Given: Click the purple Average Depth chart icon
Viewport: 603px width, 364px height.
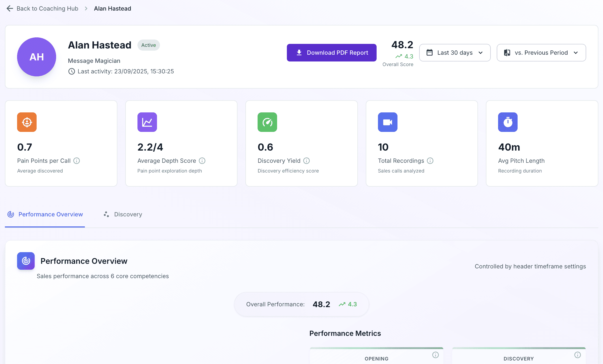Looking at the screenshot, I should pos(147,122).
